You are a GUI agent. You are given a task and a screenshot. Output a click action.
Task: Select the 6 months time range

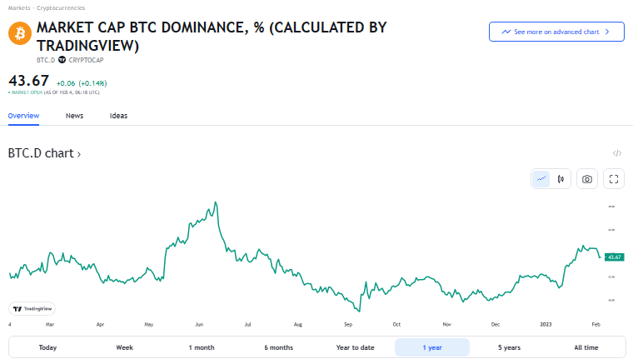click(278, 347)
